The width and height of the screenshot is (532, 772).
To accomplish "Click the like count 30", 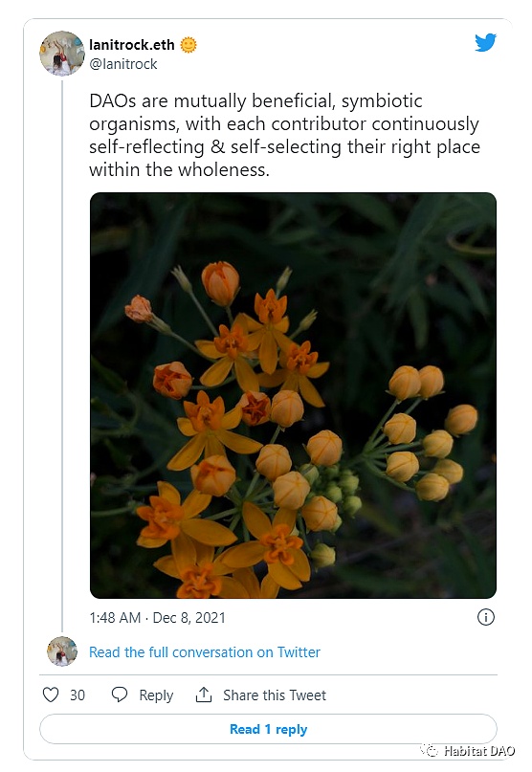I will [78, 695].
